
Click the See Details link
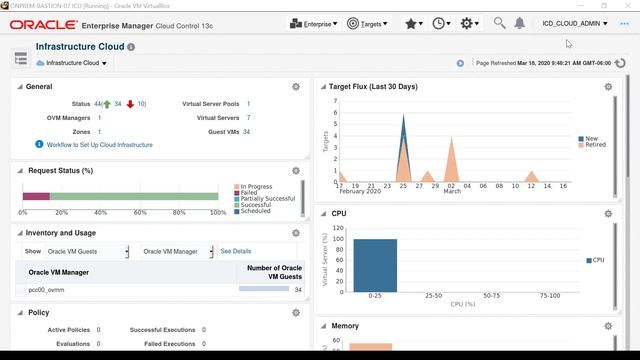[x=236, y=251]
